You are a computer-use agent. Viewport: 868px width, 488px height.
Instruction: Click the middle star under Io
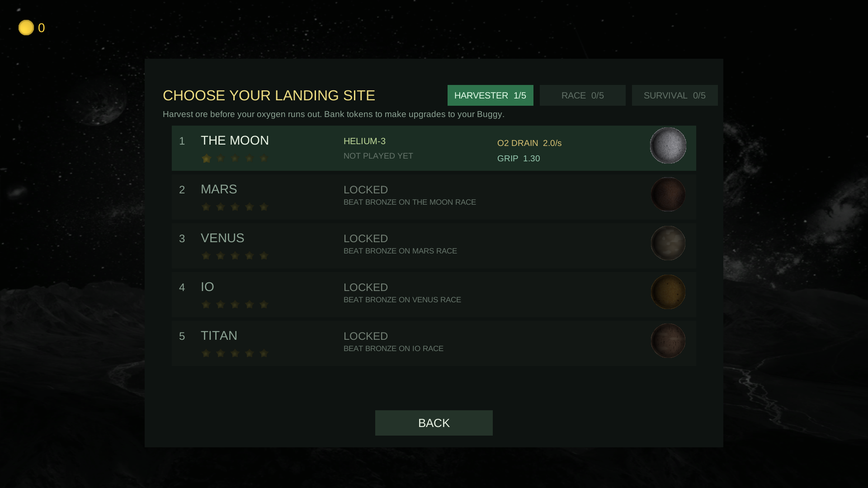click(235, 305)
